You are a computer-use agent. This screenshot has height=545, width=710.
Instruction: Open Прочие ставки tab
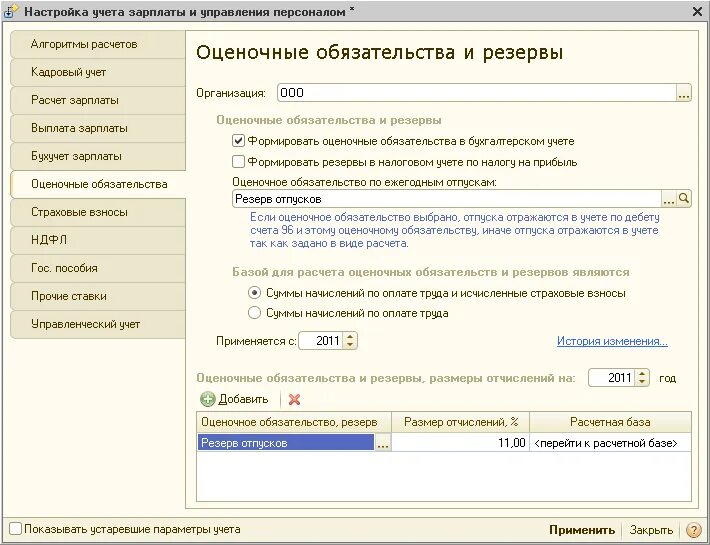click(98, 296)
